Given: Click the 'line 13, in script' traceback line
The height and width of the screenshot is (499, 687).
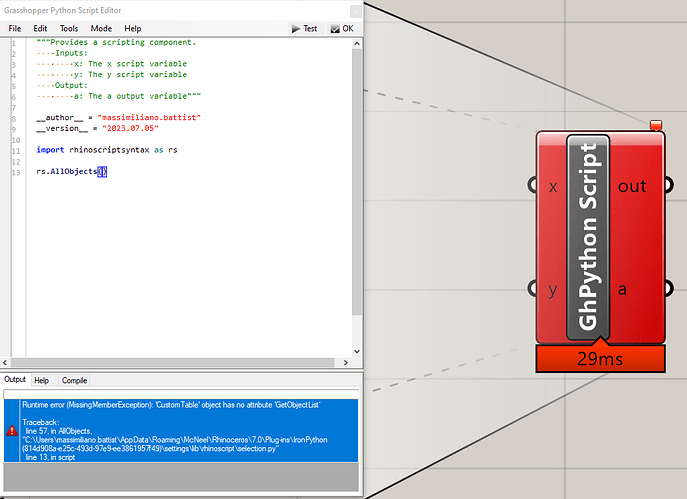Looking at the screenshot, I should [50, 457].
